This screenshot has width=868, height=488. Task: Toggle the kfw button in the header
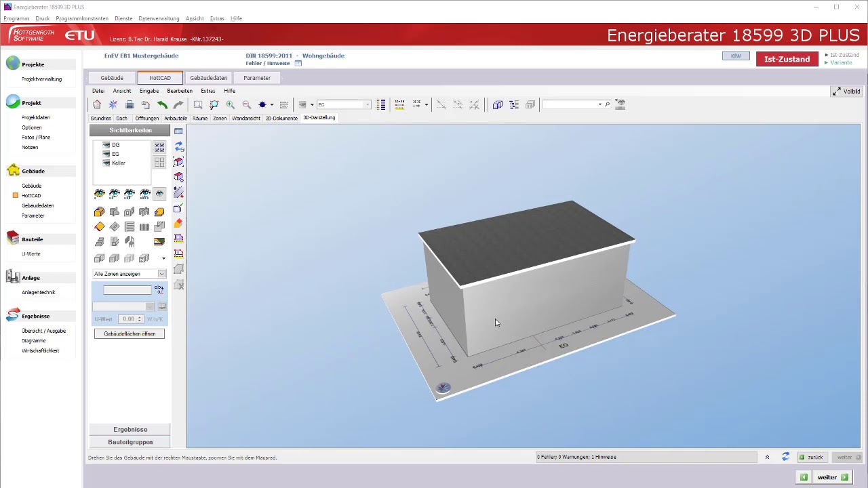coord(736,56)
